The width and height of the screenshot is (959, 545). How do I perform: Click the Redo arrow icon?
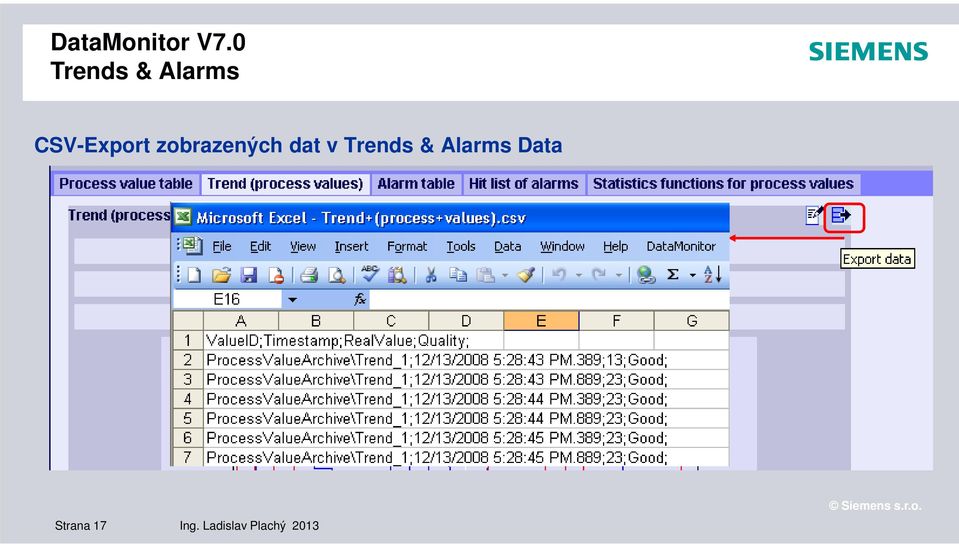(x=599, y=275)
